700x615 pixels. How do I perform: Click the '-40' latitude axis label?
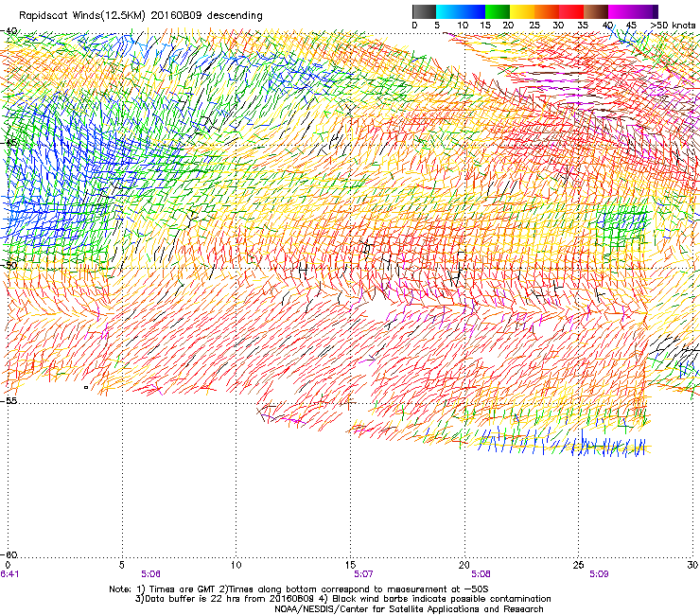coord(9,30)
